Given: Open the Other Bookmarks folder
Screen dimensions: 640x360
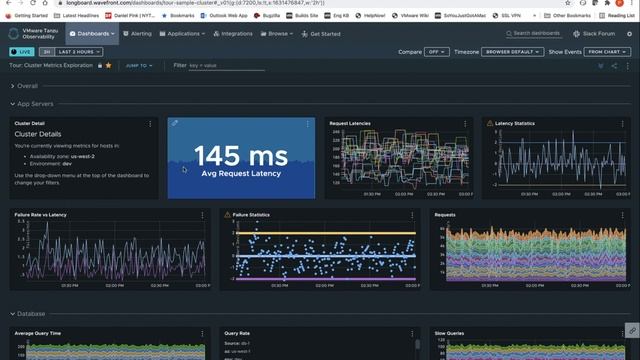Looking at the screenshot, I should point(567,16).
